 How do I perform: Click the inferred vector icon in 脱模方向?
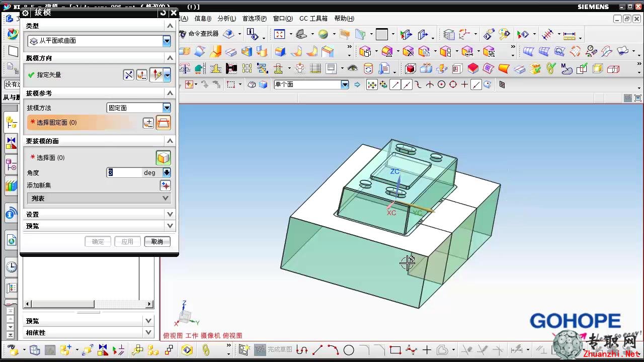(156, 75)
